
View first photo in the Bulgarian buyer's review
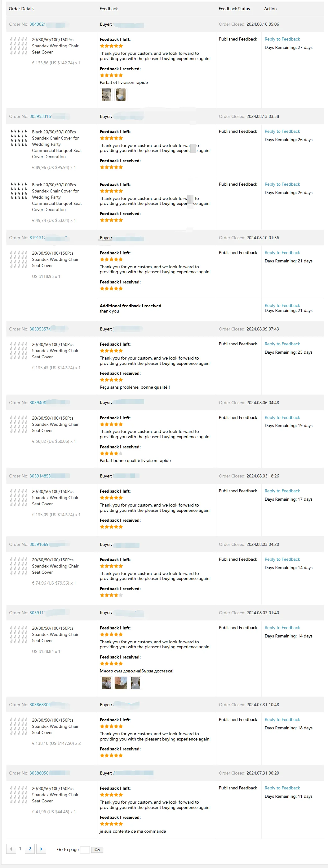(106, 683)
